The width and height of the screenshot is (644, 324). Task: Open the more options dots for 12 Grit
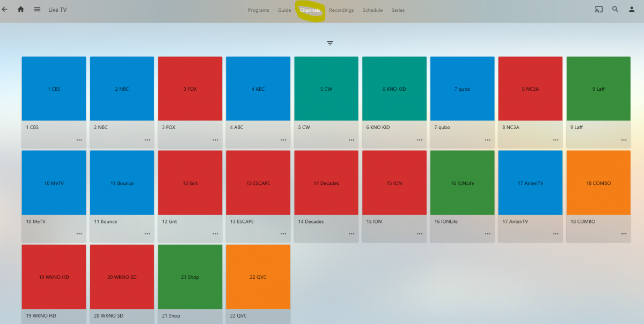pyautogui.click(x=215, y=234)
